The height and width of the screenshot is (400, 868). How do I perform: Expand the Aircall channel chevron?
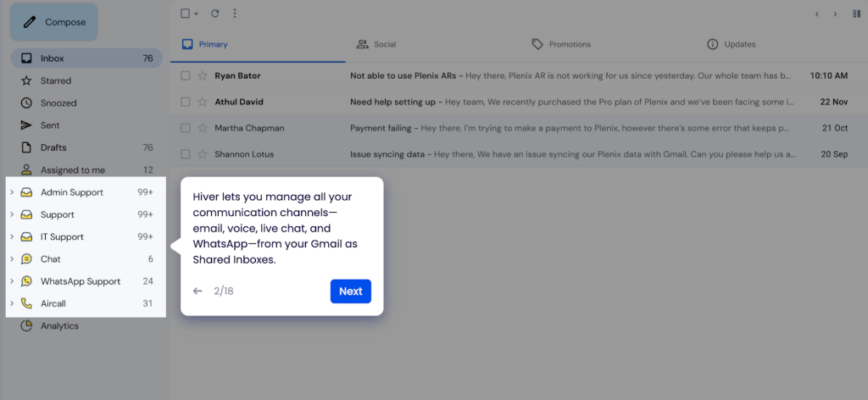click(12, 303)
